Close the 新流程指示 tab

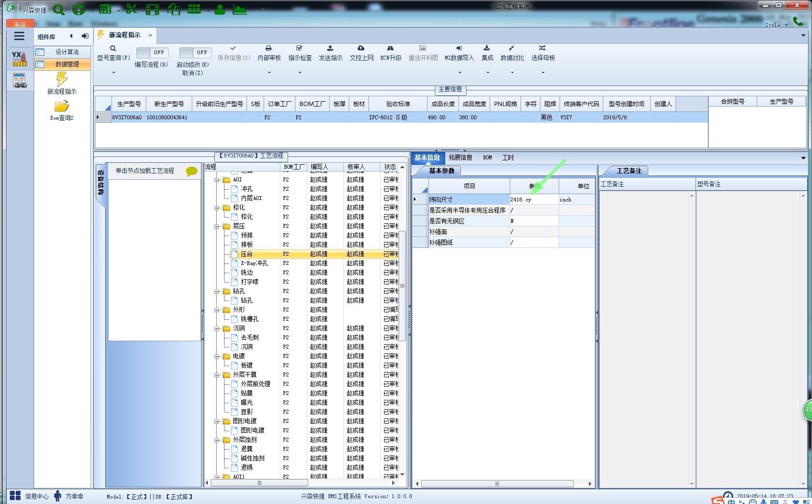[x=150, y=35]
